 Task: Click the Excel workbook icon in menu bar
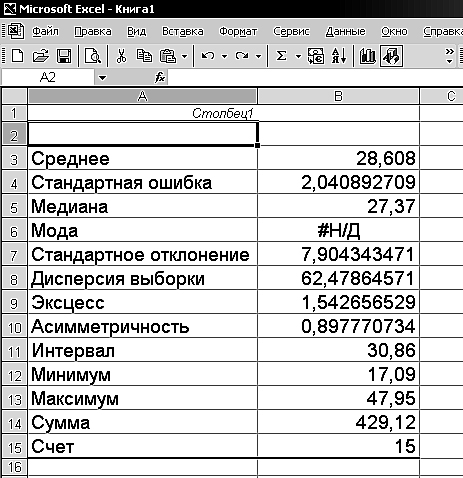(16, 31)
